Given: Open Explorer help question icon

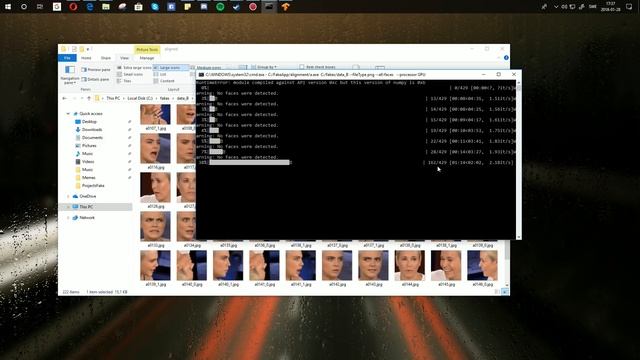Looking at the screenshot, I should coord(506,58).
